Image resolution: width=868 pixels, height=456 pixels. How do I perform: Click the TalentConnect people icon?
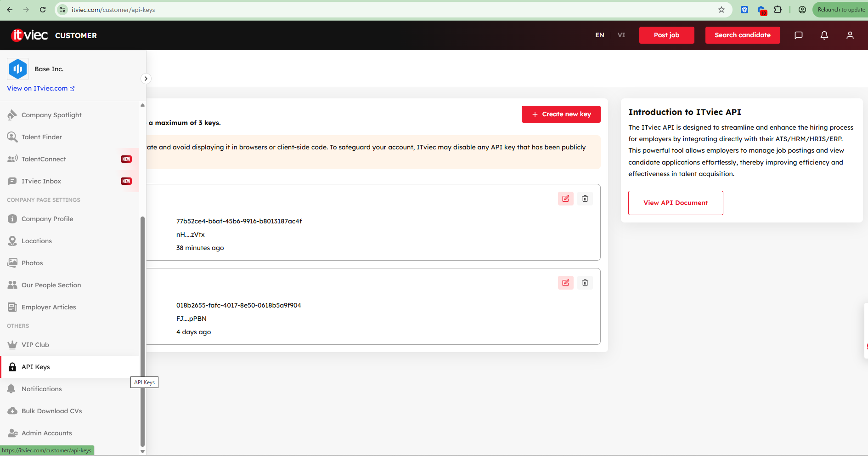tap(12, 159)
